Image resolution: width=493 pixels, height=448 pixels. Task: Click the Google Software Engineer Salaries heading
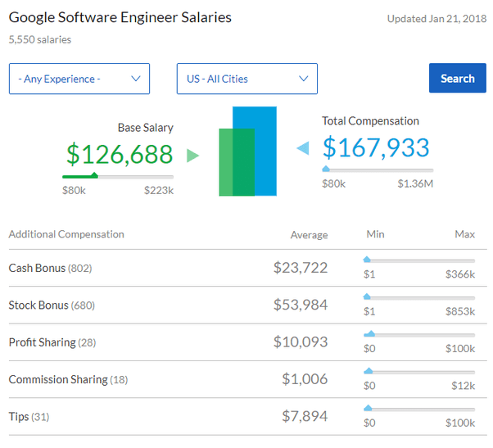120,17
